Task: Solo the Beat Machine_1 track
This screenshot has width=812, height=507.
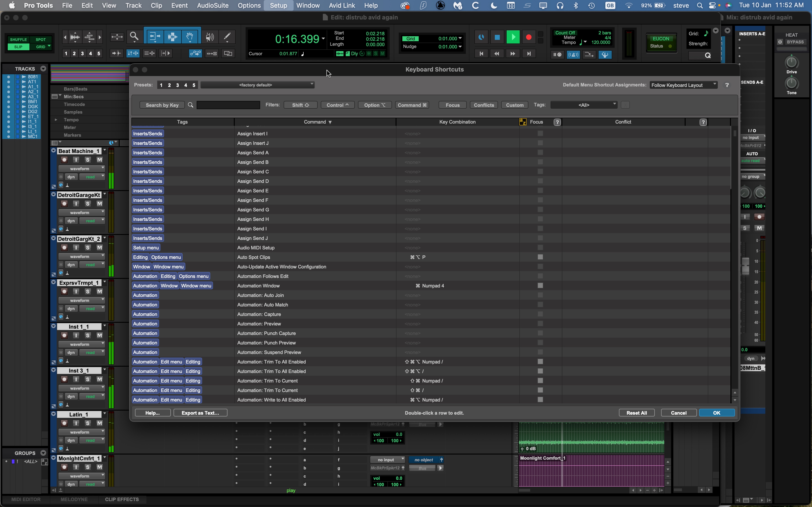Action: pyautogui.click(x=88, y=160)
